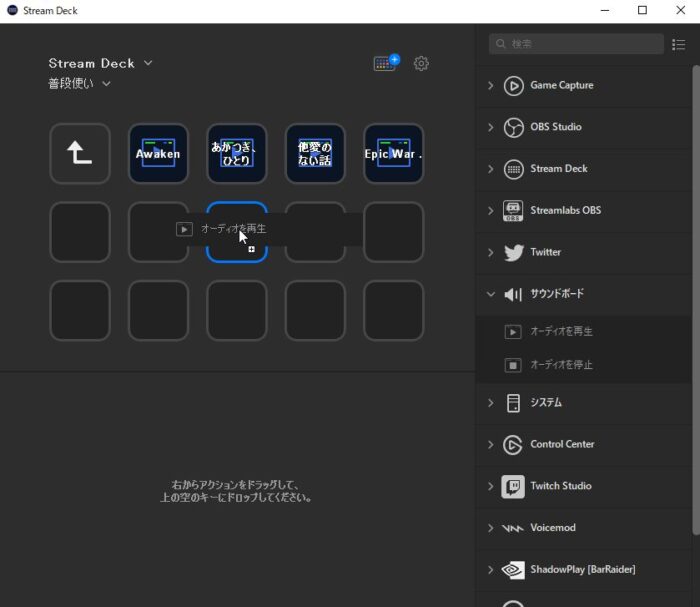The image size is (700, 607).
Task: Click the システム computer tower icon
Action: (x=513, y=403)
